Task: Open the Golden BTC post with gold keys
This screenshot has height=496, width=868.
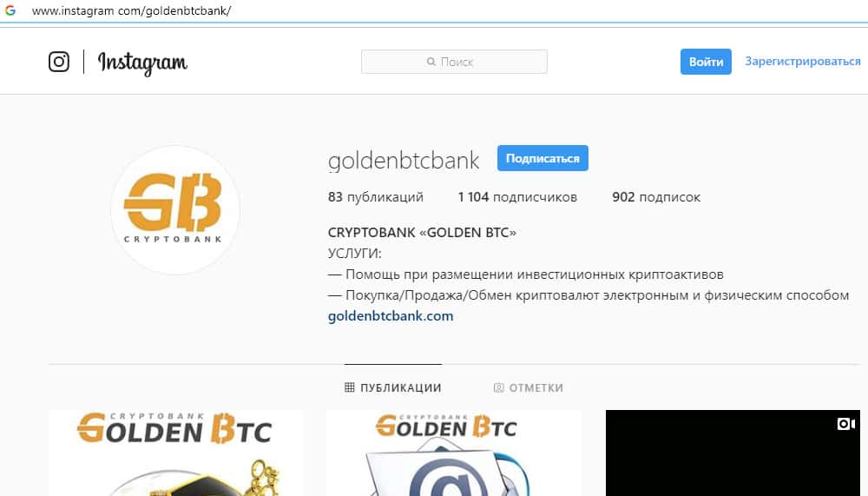Action: tap(176, 453)
